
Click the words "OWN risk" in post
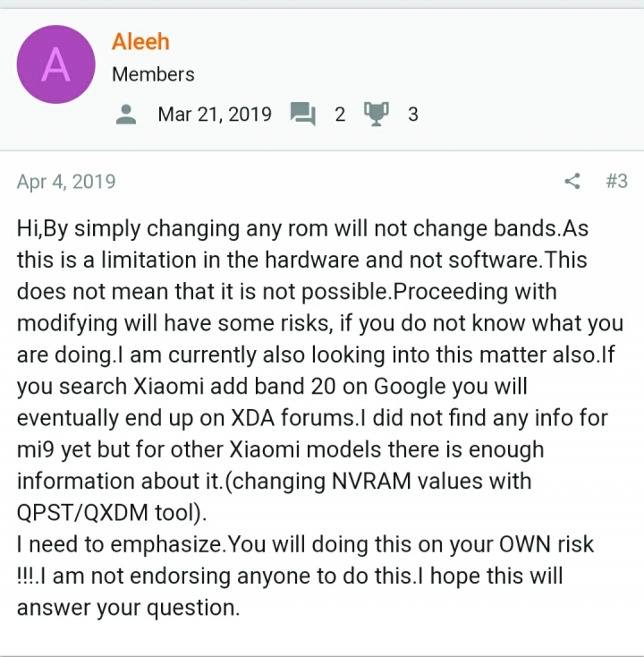(546, 544)
